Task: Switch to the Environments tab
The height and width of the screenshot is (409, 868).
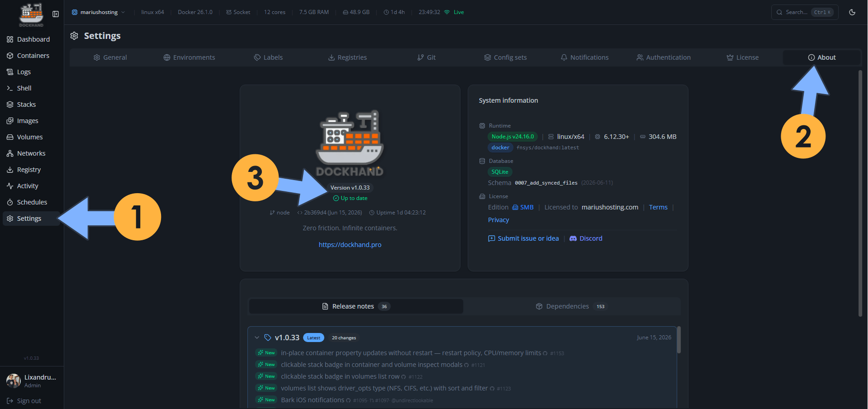Action: [x=189, y=57]
